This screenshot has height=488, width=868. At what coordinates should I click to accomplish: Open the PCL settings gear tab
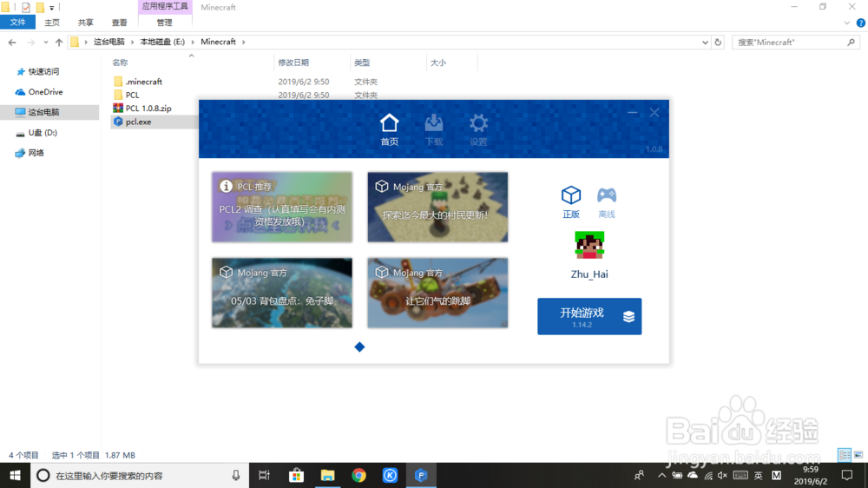[x=478, y=129]
